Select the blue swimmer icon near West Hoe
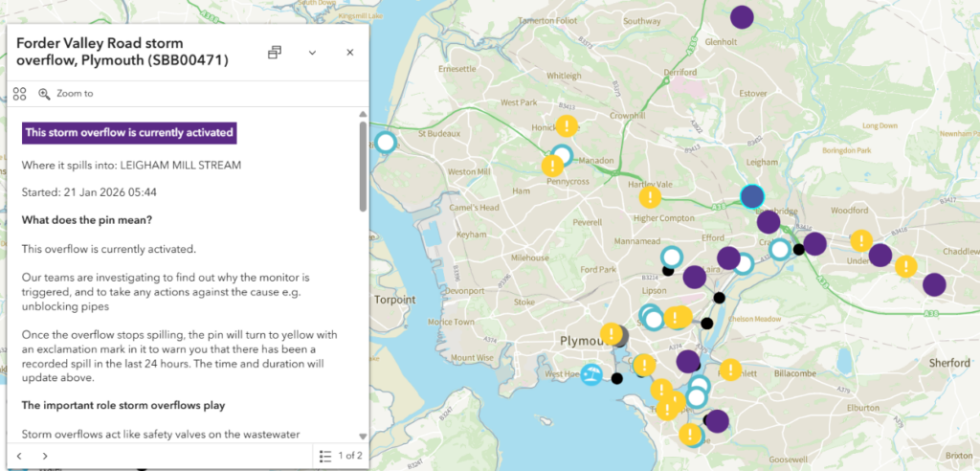This screenshot has height=471, width=980. coord(593,376)
